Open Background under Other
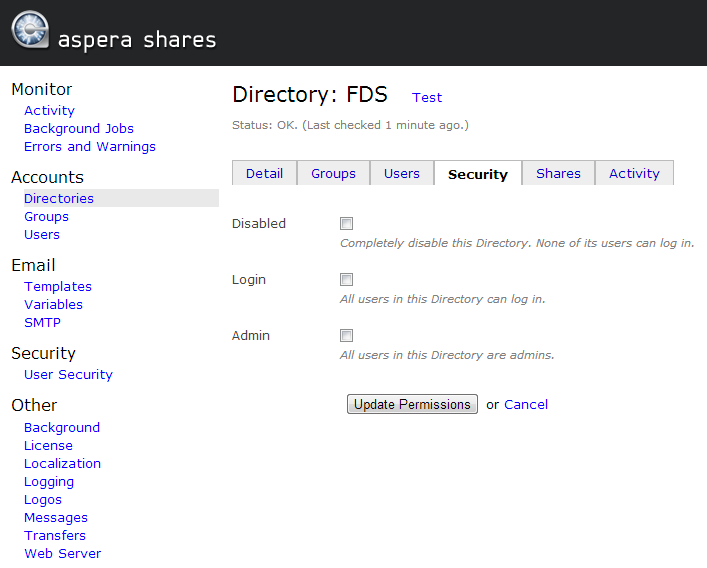 pos(62,427)
